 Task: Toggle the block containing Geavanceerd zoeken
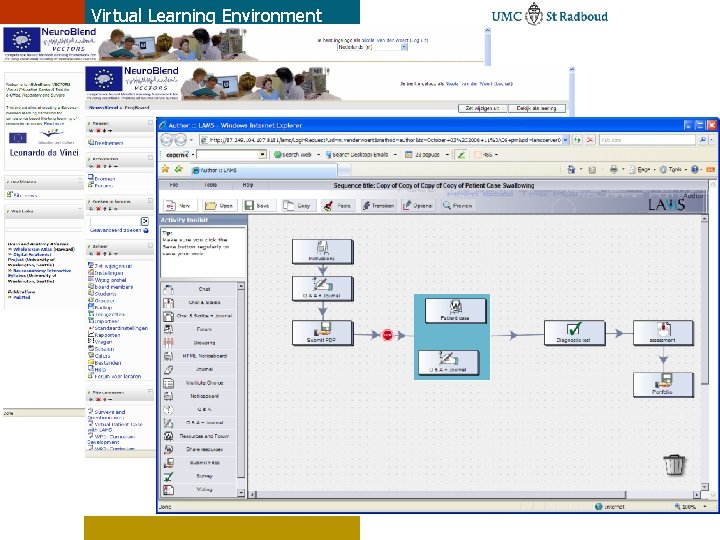click(150, 201)
